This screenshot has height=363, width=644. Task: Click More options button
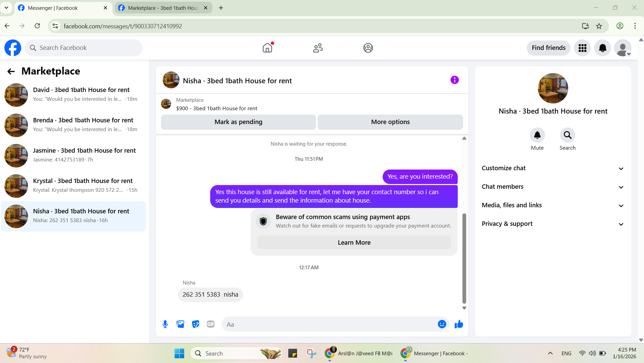(x=390, y=122)
